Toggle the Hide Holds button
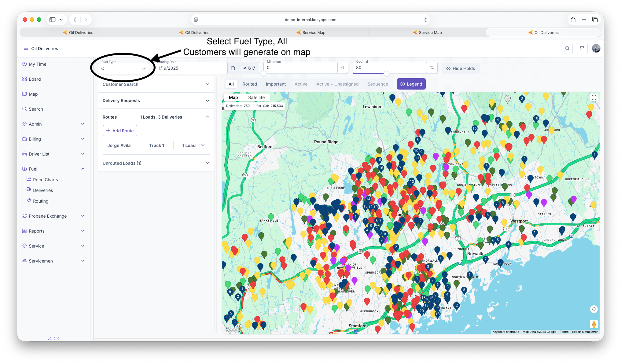This screenshot has height=364, width=621. point(461,68)
